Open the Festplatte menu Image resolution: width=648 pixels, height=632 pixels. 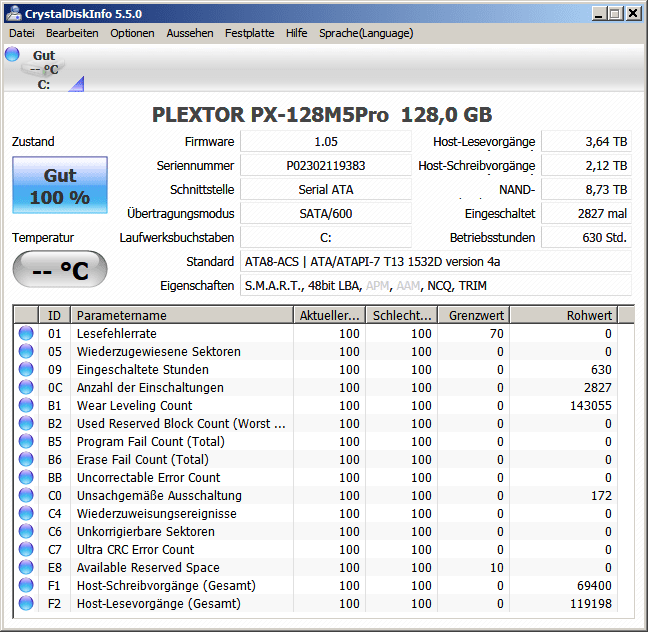pyautogui.click(x=249, y=33)
